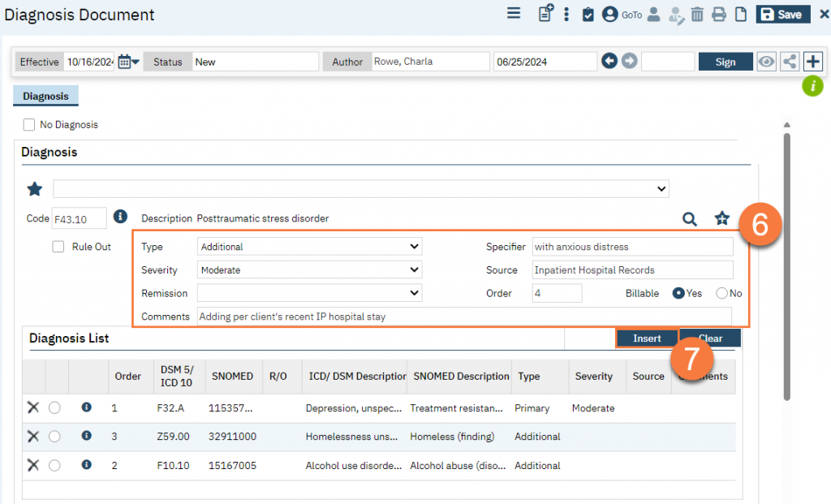The height and width of the screenshot is (504, 831).
Task: Click the green information icon
Action: 812,85
